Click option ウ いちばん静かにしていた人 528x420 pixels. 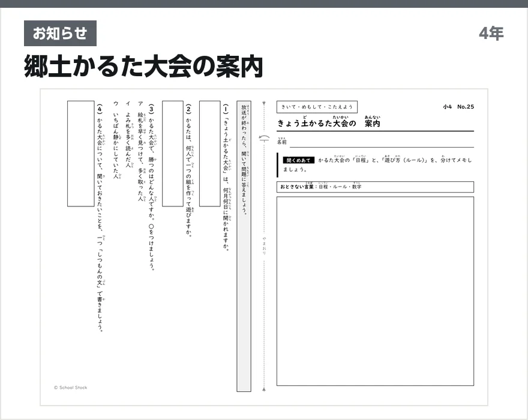point(116,140)
